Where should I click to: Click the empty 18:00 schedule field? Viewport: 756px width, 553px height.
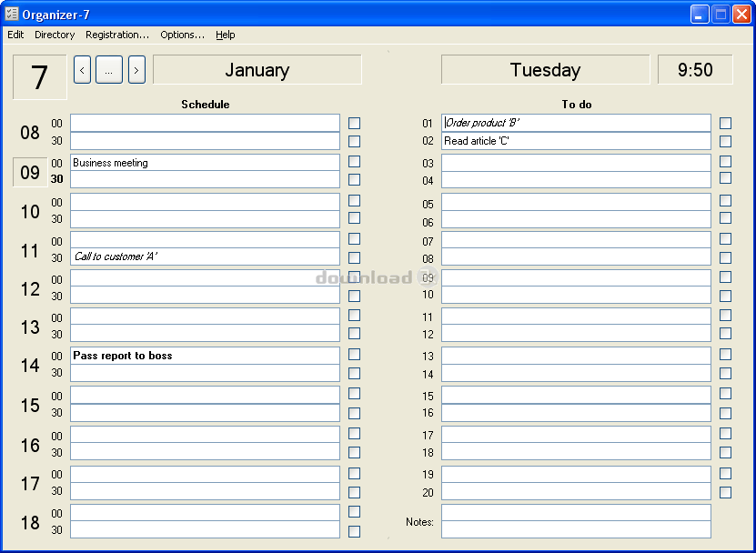(x=205, y=512)
